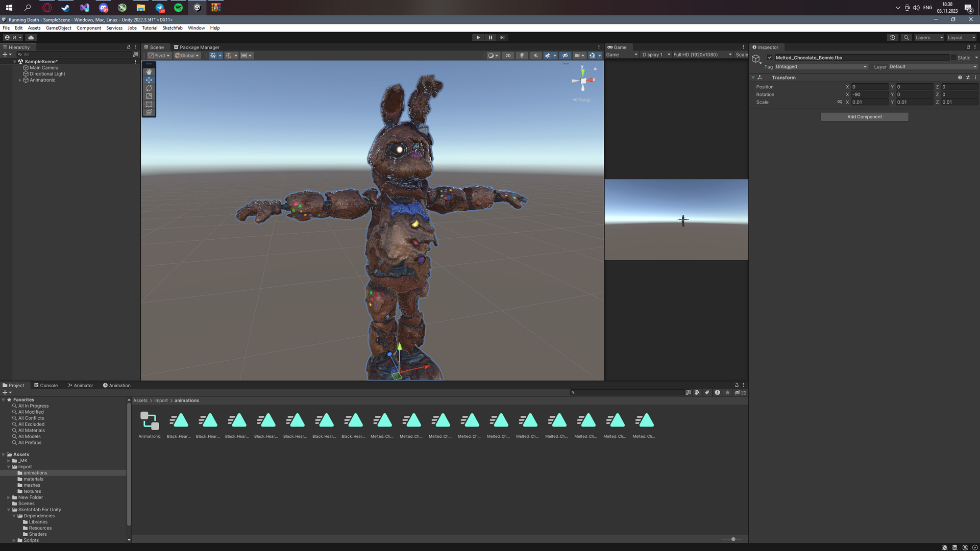The width and height of the screenshot is (980, 551).
Task: Open the Full HD resolution dropdown
Action: click(x=702, y=55)
